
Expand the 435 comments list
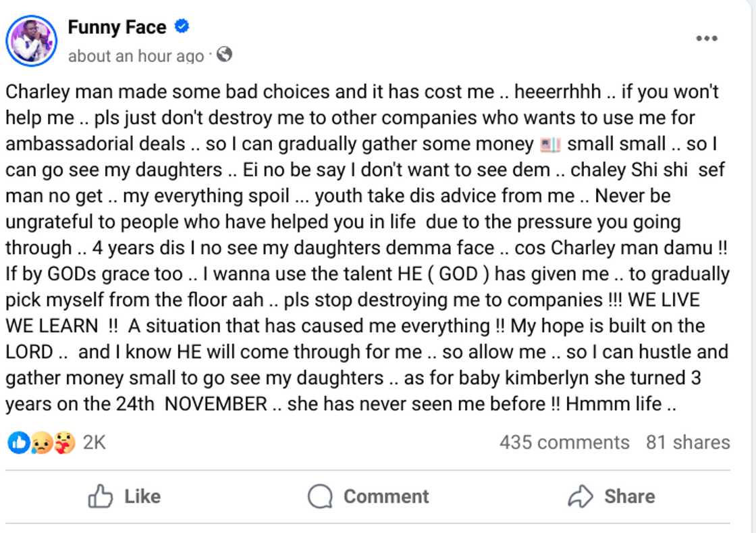(564, 442)
